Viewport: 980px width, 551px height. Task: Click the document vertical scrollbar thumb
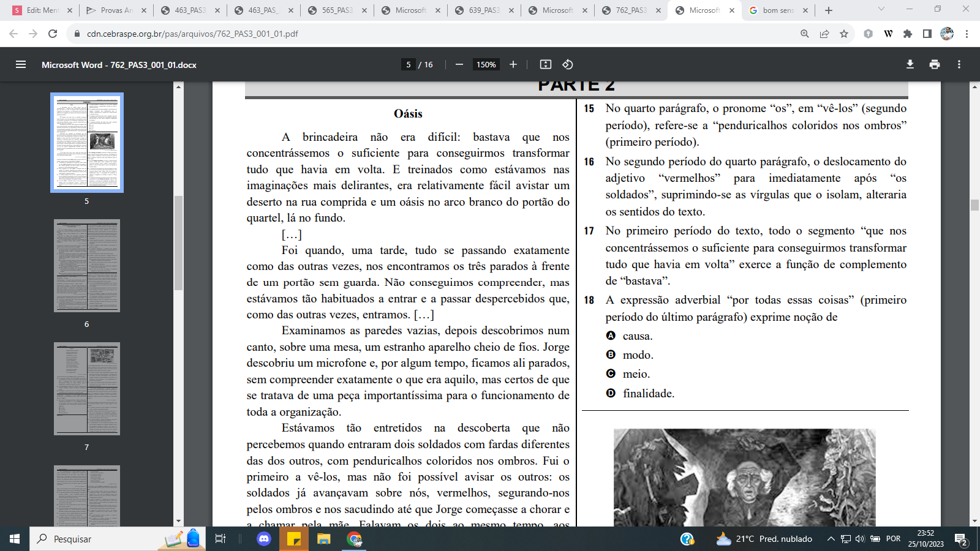coord(975,205)
